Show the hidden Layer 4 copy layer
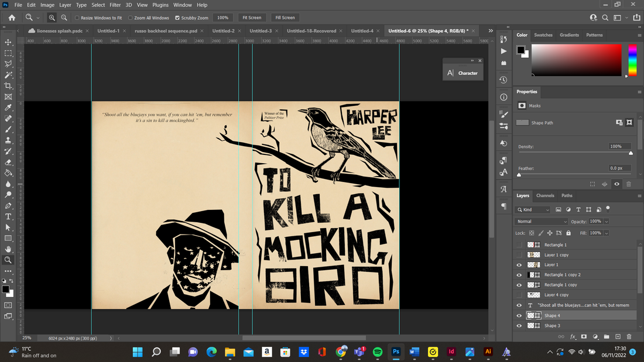The image size is (644, 362). (x=519, y=295)
